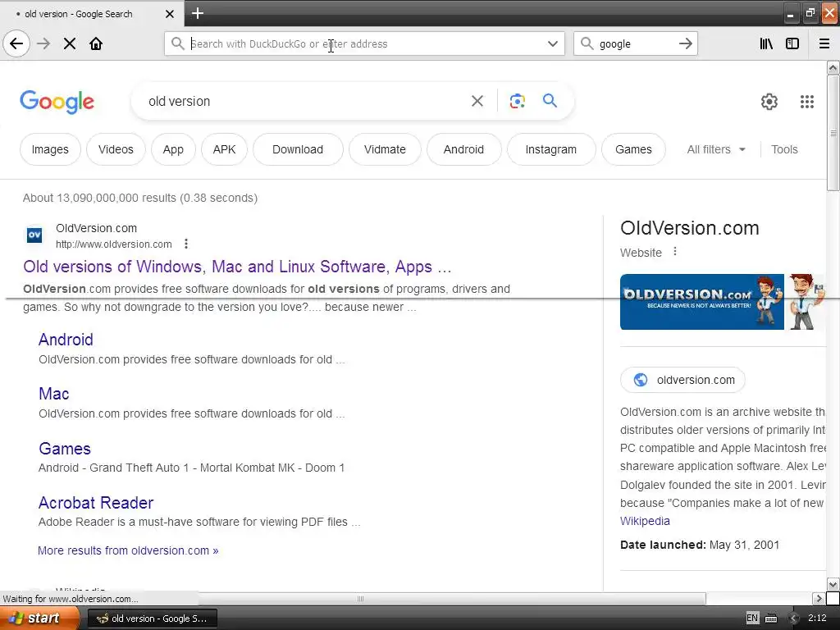
Task: Open 'Old versions of Windows, Mac and Linux Software' link
Action: tap(237, 267)
